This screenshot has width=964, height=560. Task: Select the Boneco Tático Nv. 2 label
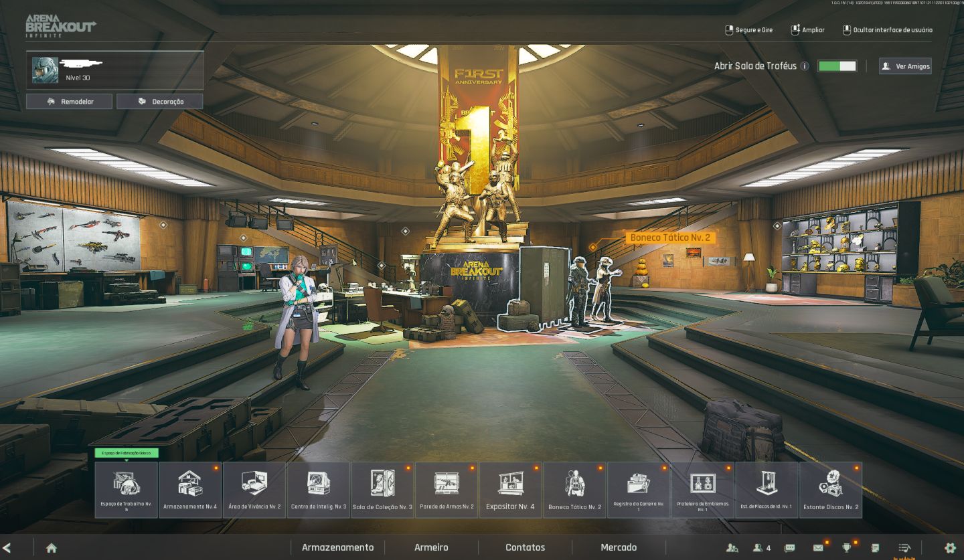coord(670,238)
